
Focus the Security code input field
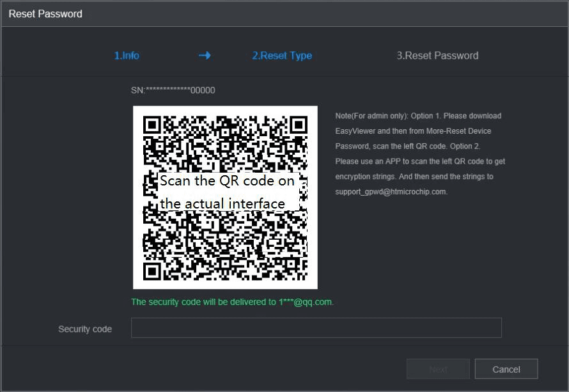[x=316, y=328]
